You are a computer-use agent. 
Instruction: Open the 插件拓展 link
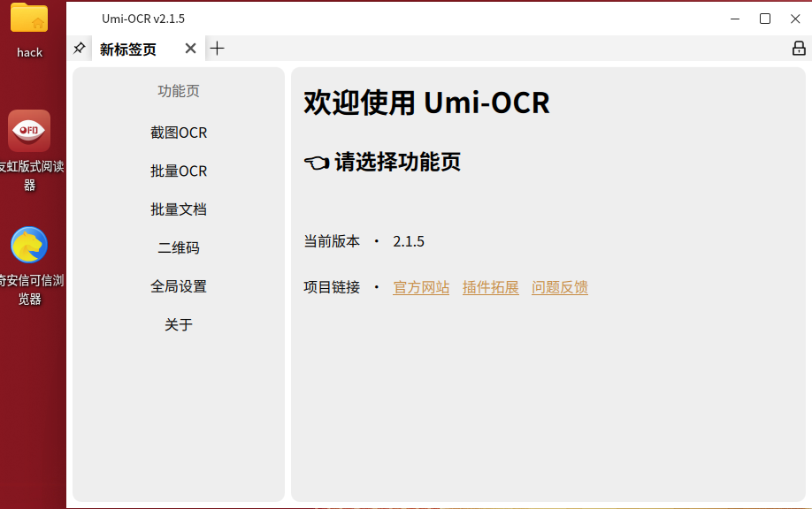[x=490, y=287]
